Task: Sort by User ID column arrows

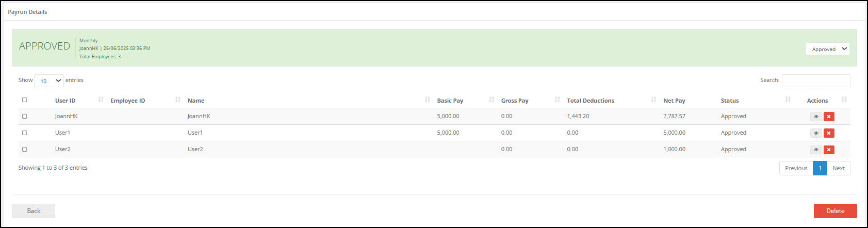Action: 101,100
